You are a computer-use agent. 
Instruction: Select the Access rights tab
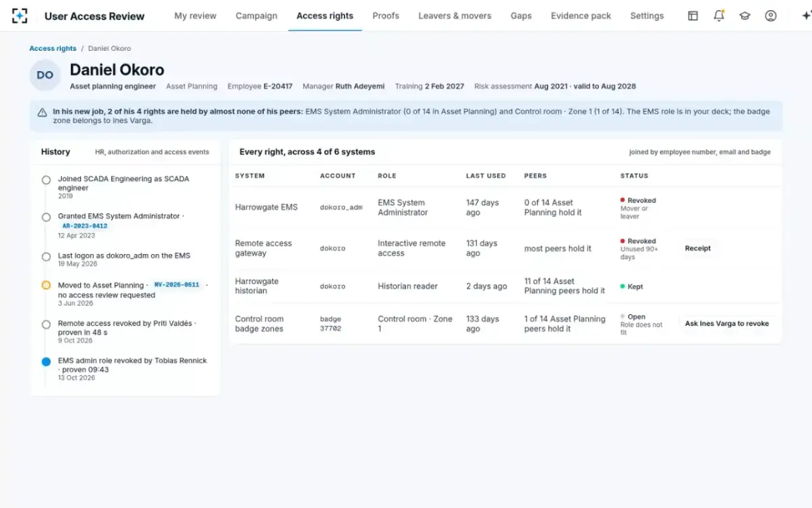coord(325,16)
